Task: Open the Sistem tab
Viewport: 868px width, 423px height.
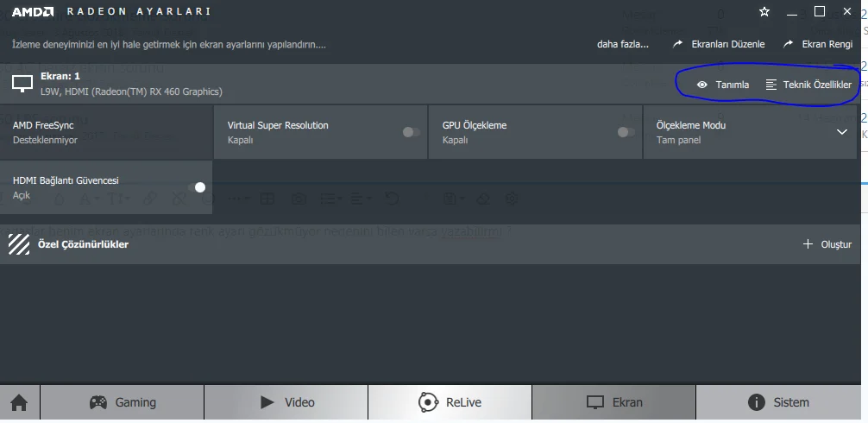Action: [777, 402]
